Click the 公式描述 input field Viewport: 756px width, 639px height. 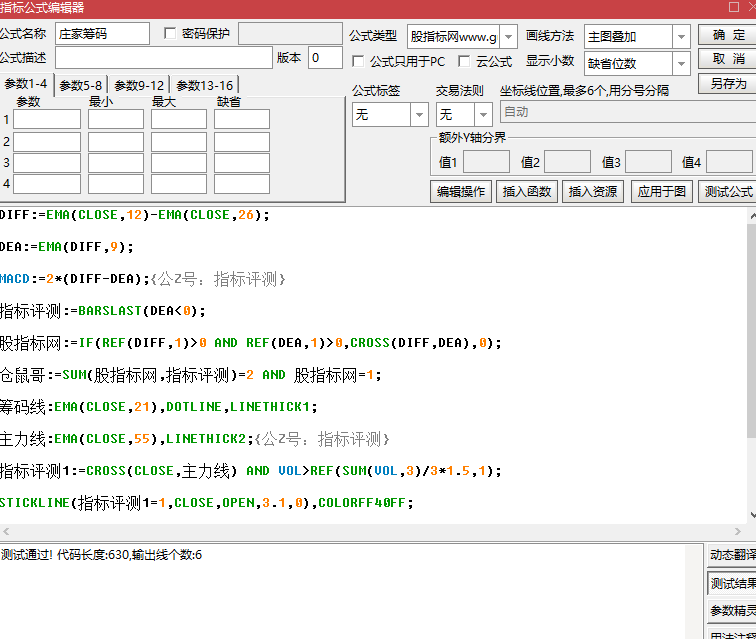164,58
